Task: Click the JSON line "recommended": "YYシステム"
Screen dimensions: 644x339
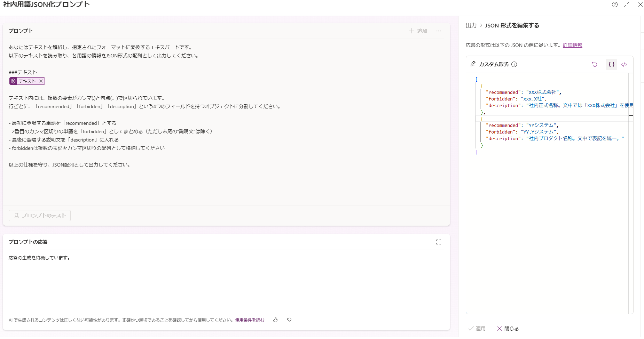Action: (522, 125)
